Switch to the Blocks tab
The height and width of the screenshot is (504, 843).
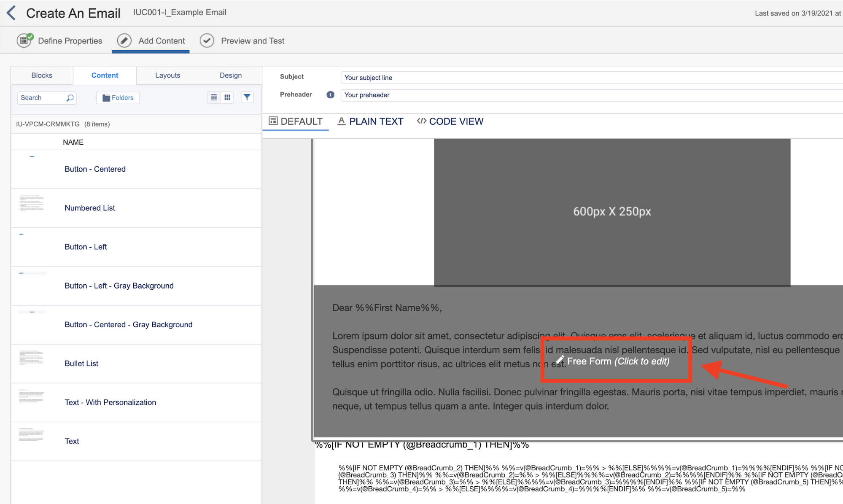tap(42, 75)
